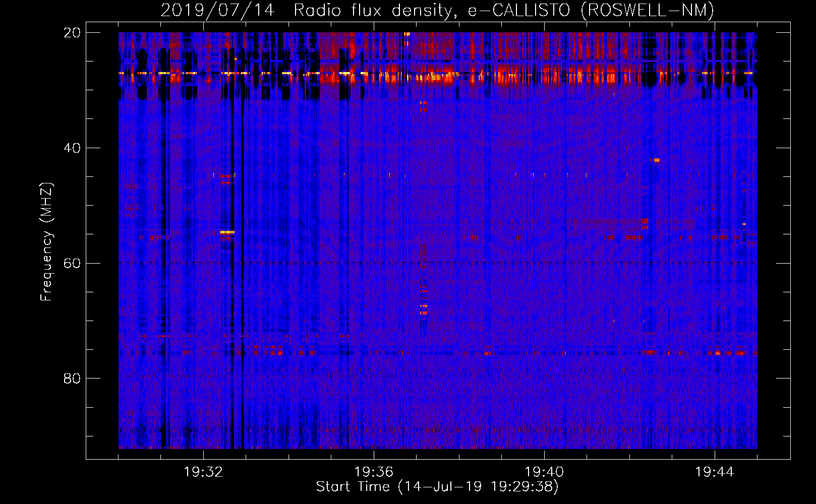Viewport: 816px width, 504px height.
Task: Click the 19:40 time tick label
Action: pyautogui.click(x=544, y=472)
